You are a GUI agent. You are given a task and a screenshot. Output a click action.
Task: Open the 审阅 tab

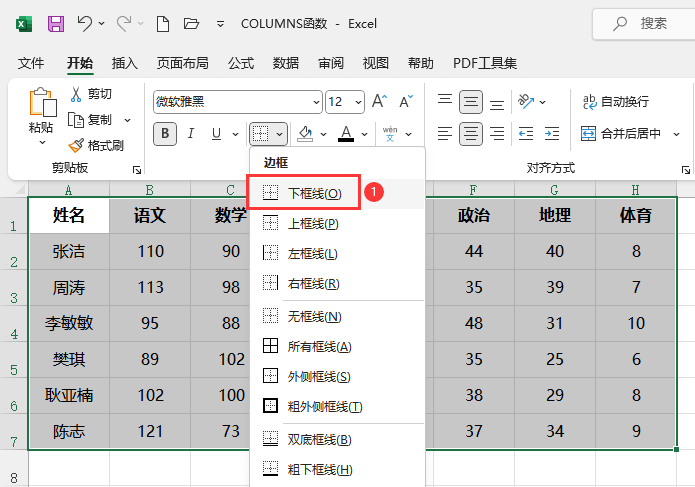331,63
